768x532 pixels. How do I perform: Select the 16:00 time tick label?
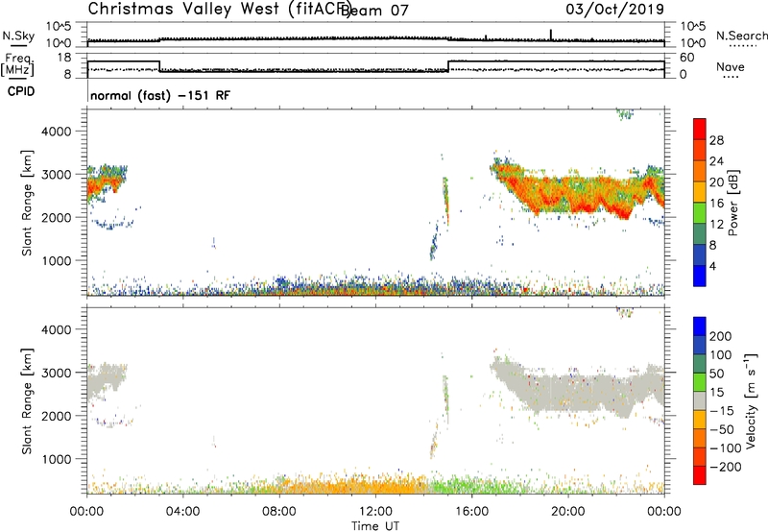pyautogui.click(x=471, y=512)
